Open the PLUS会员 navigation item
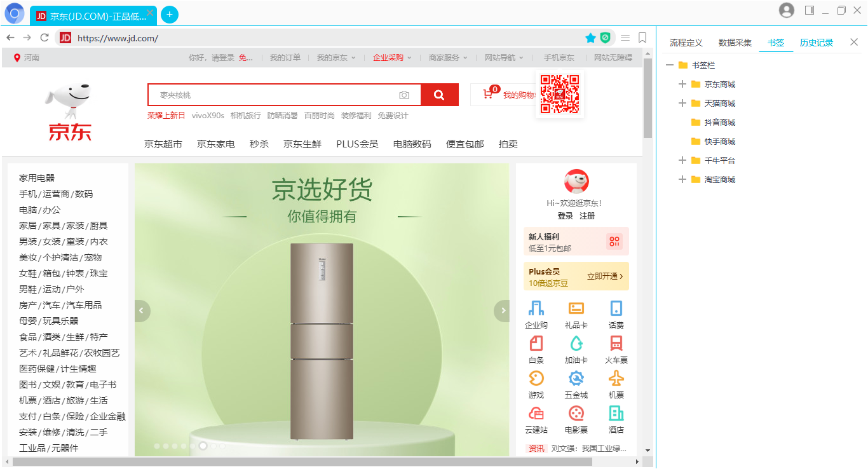The width and height of the screenshot is (868, 469). [x=357, y=144]
